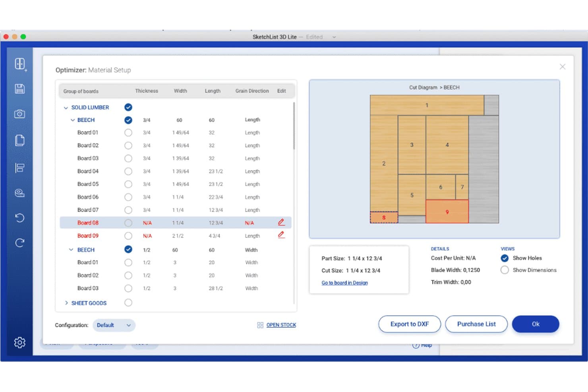Select part 3 in the cut diagram
The image size is (588, 392).
pos(412,145)
